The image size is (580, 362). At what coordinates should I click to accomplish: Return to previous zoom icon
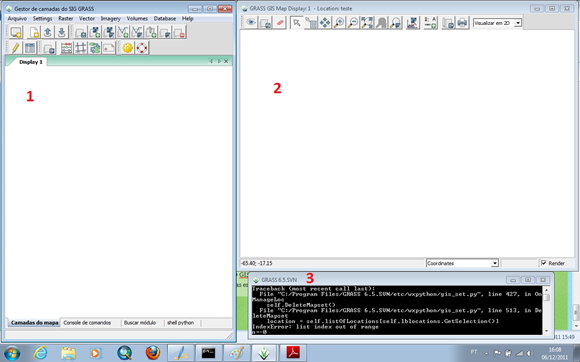381,23
